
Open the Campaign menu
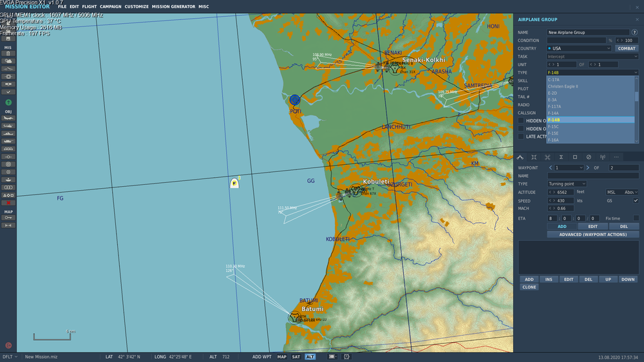pyautogui.click(x=111, y=6)
